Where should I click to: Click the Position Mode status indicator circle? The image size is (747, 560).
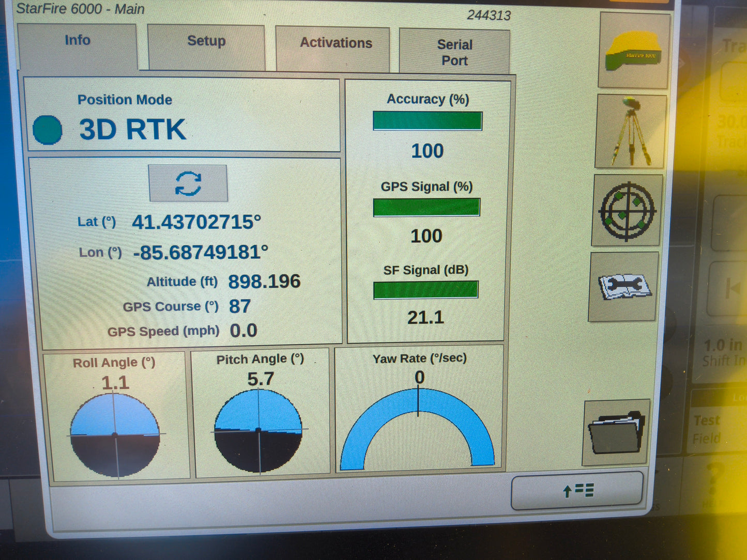pos(47,129)
